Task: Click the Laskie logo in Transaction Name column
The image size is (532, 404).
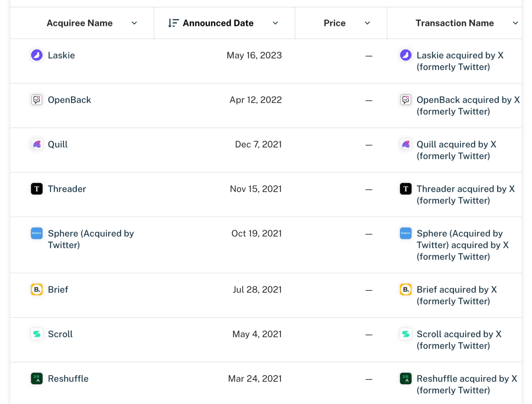Action: tap(406, 55)
